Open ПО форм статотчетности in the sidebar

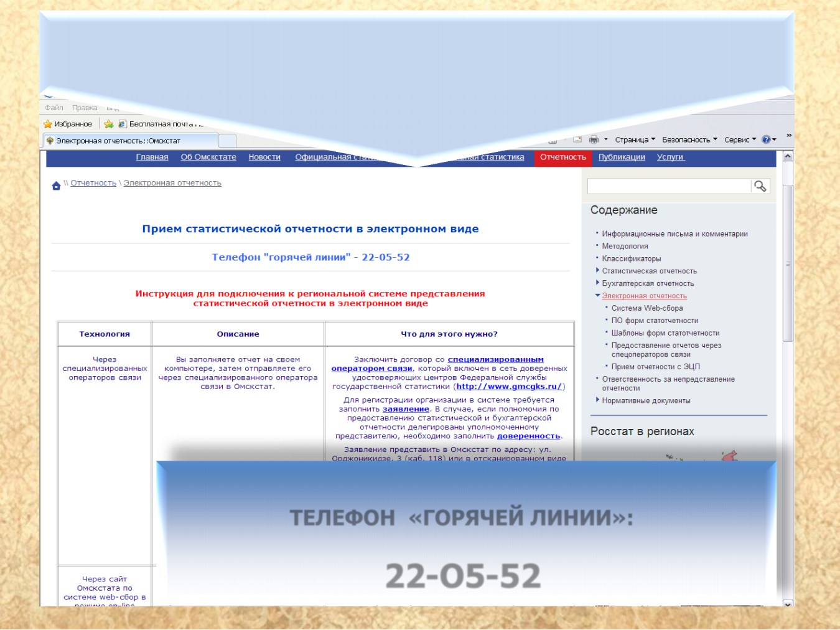pos(655,321)
